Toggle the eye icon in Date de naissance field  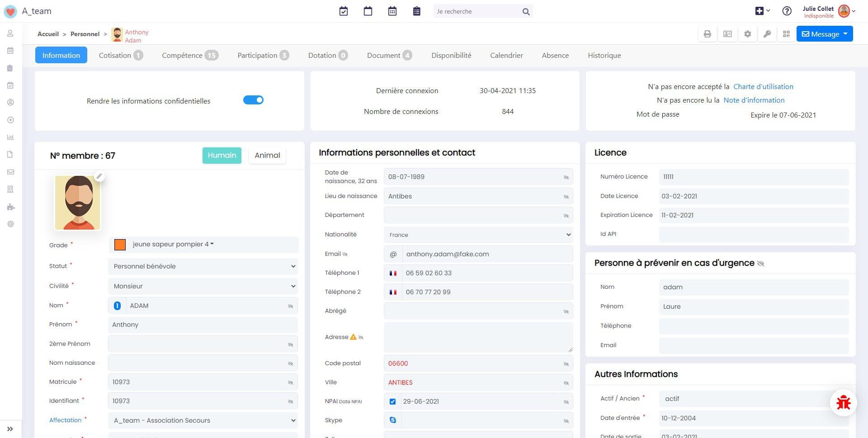click(x=566, y=177)
